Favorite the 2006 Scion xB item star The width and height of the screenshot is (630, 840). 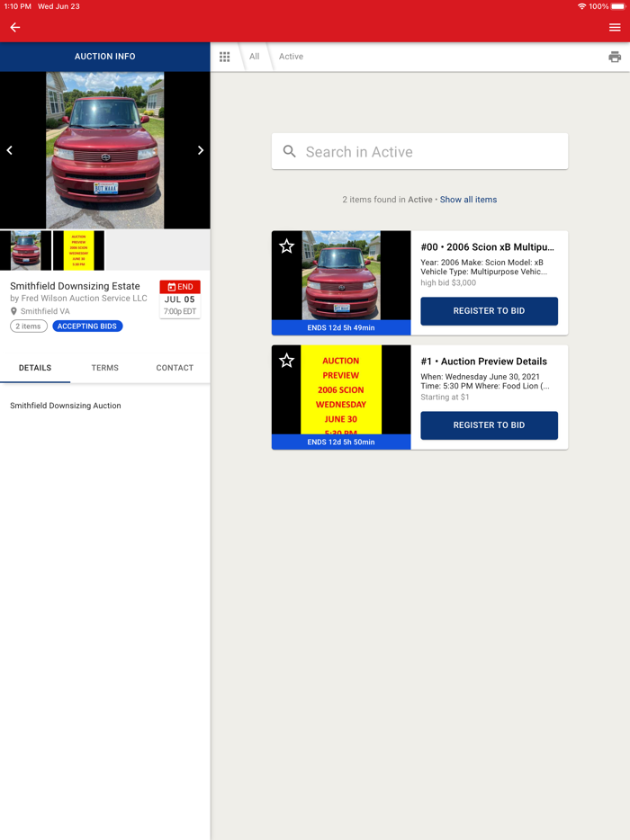[x=287, y=246]
